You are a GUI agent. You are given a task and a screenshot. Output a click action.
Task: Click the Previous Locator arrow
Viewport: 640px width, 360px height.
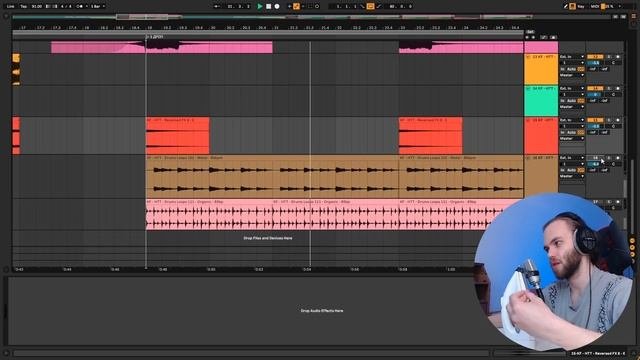527,37
